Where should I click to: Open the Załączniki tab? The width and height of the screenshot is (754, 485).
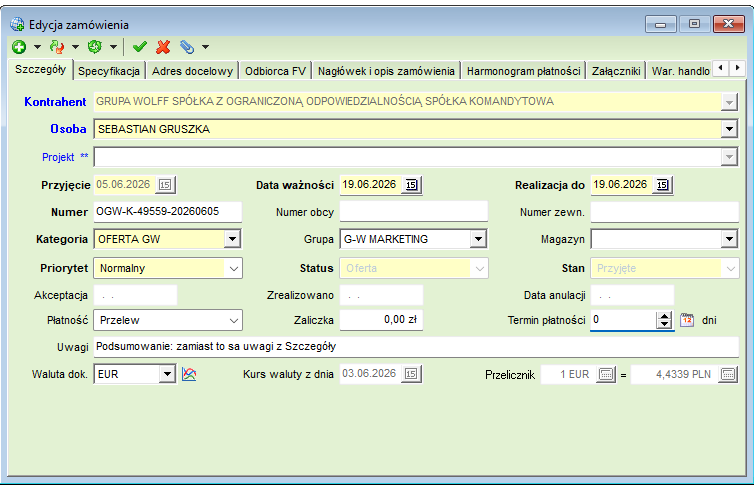pyautogui.click(x=616, y=71)
